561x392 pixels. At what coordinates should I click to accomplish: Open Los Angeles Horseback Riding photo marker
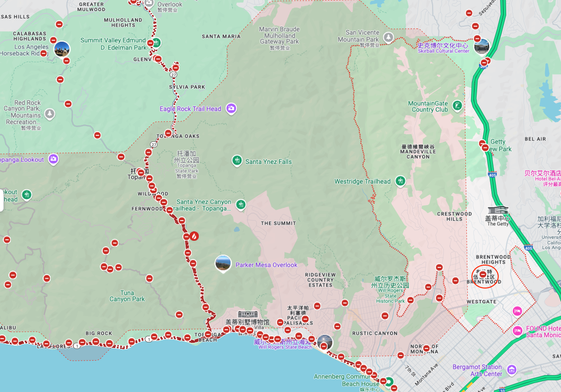[62, 49]
